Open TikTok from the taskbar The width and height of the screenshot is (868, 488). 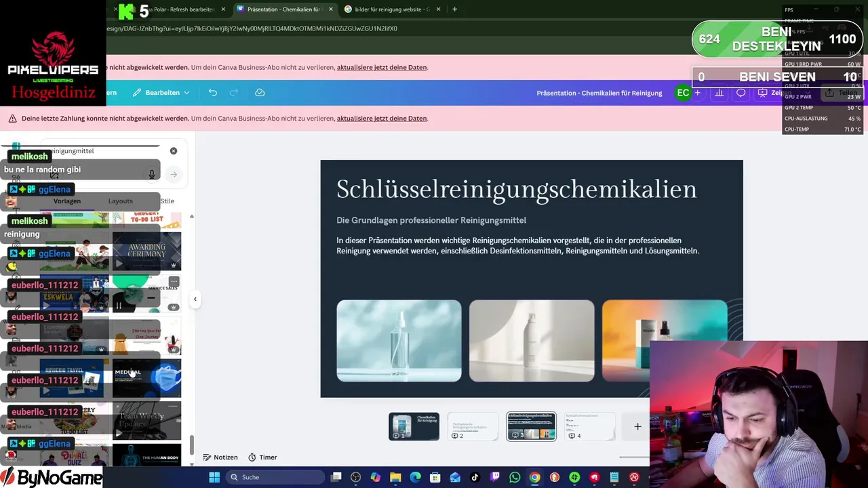[475, 477]
